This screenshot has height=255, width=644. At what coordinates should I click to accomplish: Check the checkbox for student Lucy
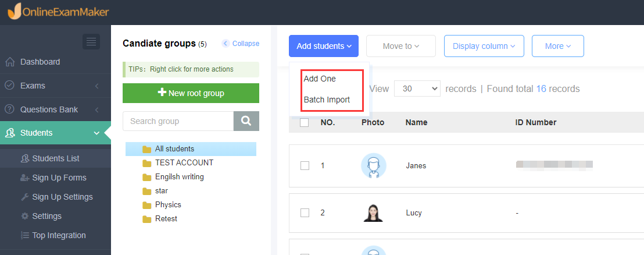(305, 212)
